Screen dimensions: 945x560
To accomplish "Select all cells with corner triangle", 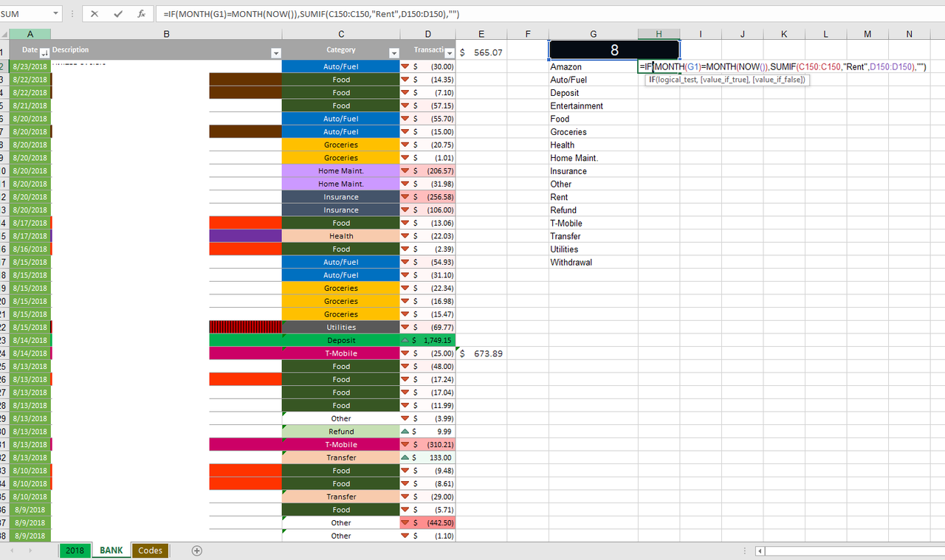I will point(4,34).
